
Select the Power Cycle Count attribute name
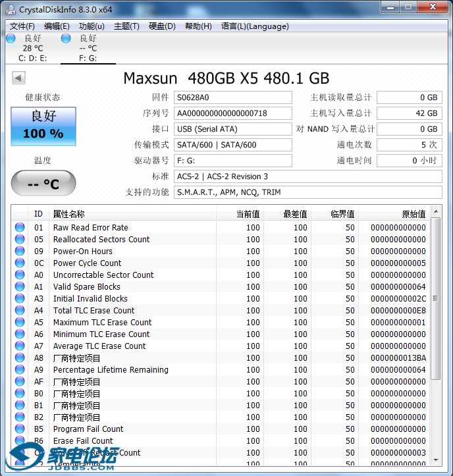87,263
